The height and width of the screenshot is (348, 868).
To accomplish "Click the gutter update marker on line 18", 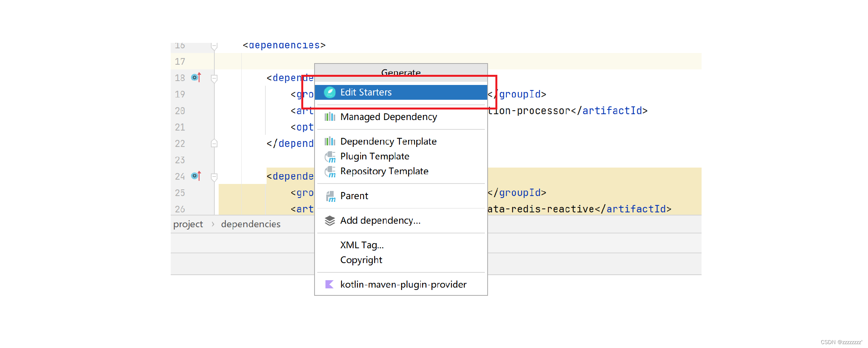I will tap(196, 77).
